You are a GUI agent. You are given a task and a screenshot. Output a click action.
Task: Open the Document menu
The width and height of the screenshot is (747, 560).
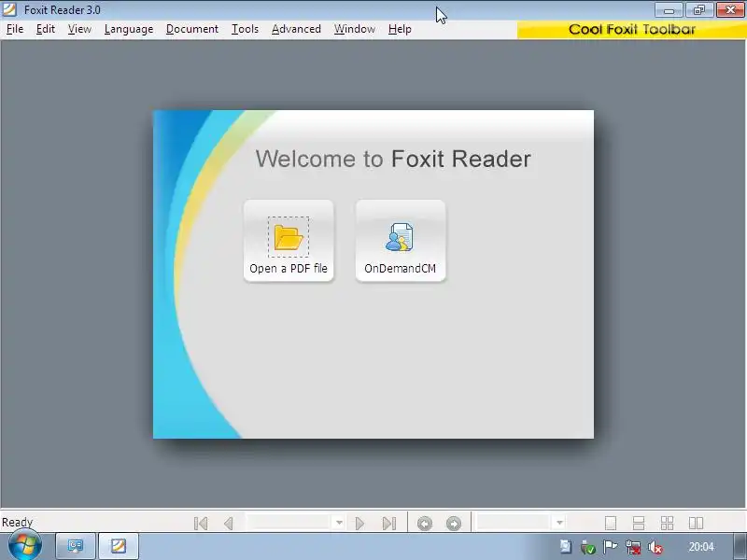pyautogui.click(x=192, y=29)
